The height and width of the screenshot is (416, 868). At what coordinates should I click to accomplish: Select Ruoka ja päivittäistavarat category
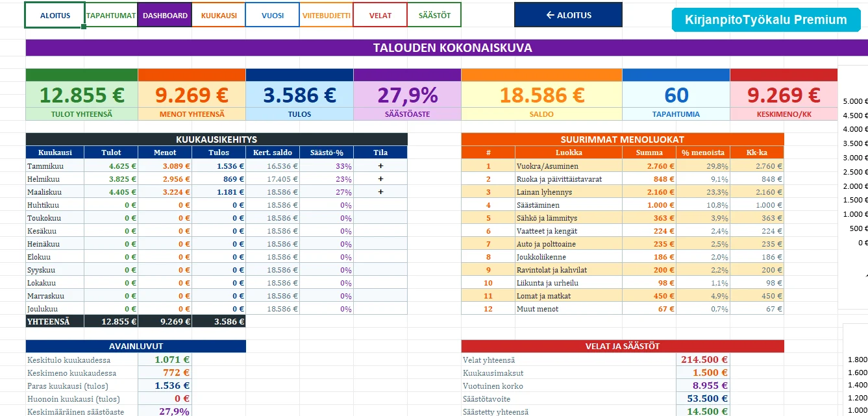click(569, 178)
